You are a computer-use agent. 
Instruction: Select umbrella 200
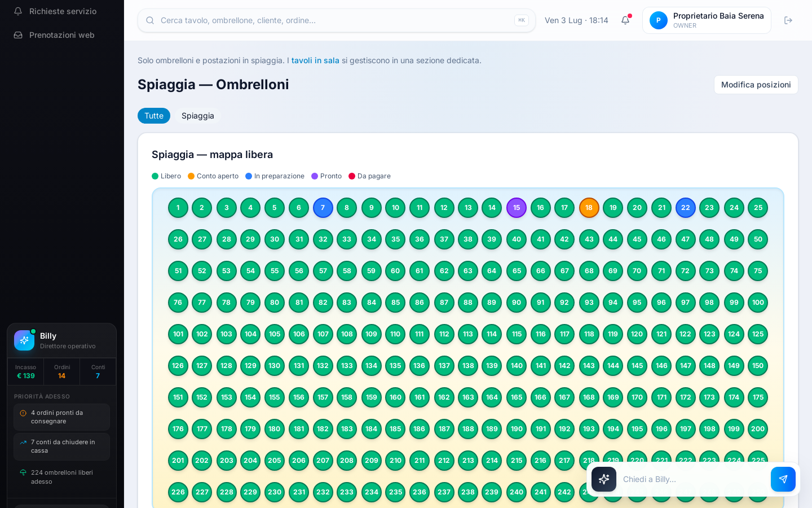pyautogui.click(x=758, y=429)
